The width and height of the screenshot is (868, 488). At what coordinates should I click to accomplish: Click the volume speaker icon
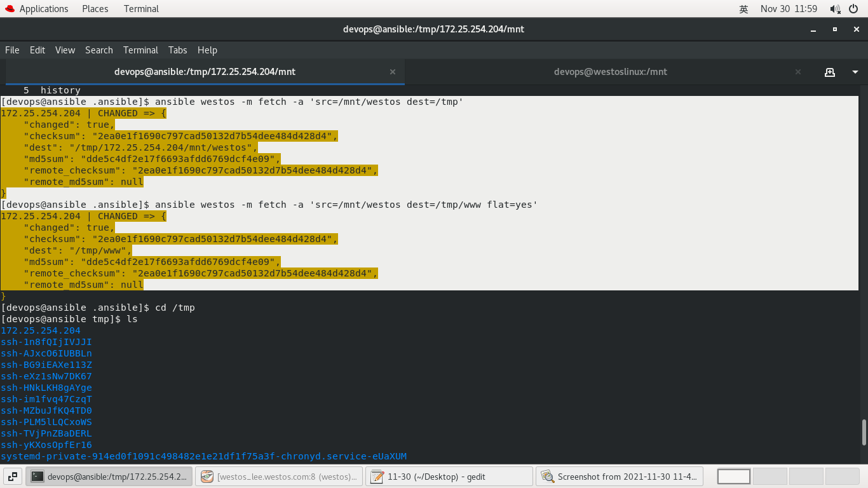(x=835, y=9)
